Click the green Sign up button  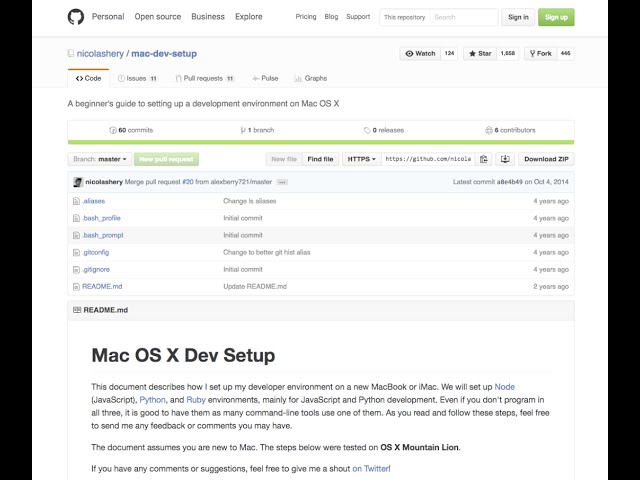pos(556,17)
